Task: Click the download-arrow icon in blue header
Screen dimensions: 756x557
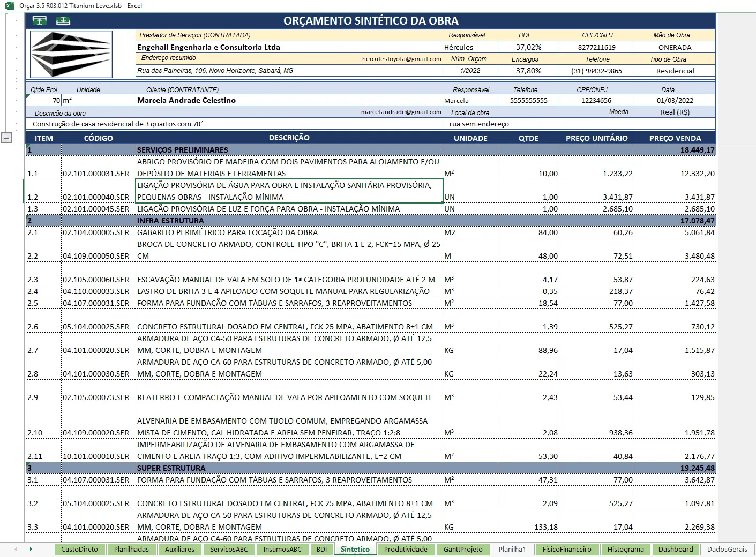Action: [63, 20]
